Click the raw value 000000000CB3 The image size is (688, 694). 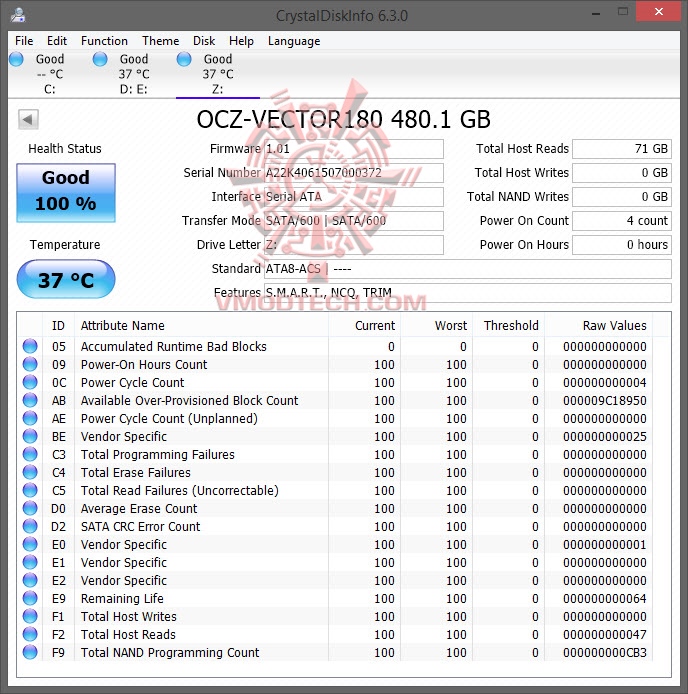pos(605,652)
